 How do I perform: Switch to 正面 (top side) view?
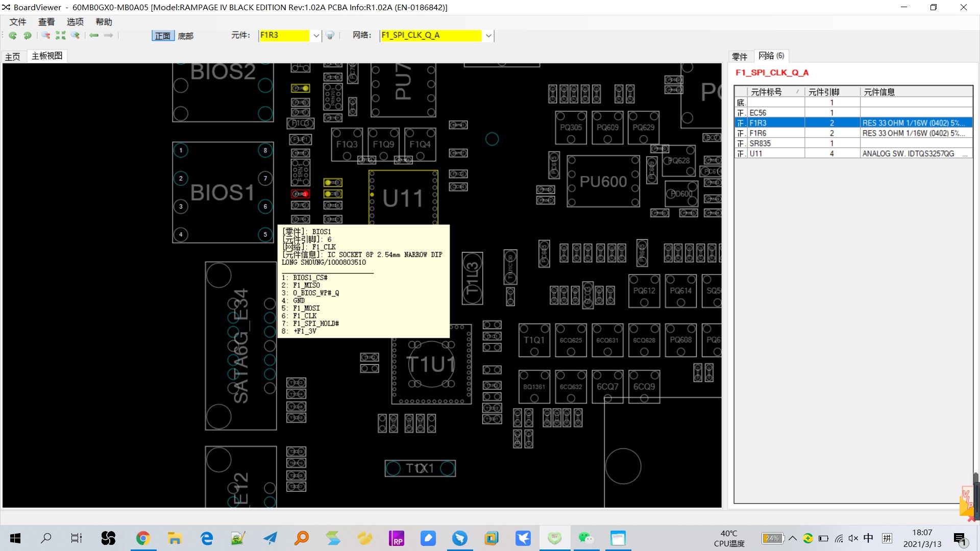click(163, 36)
